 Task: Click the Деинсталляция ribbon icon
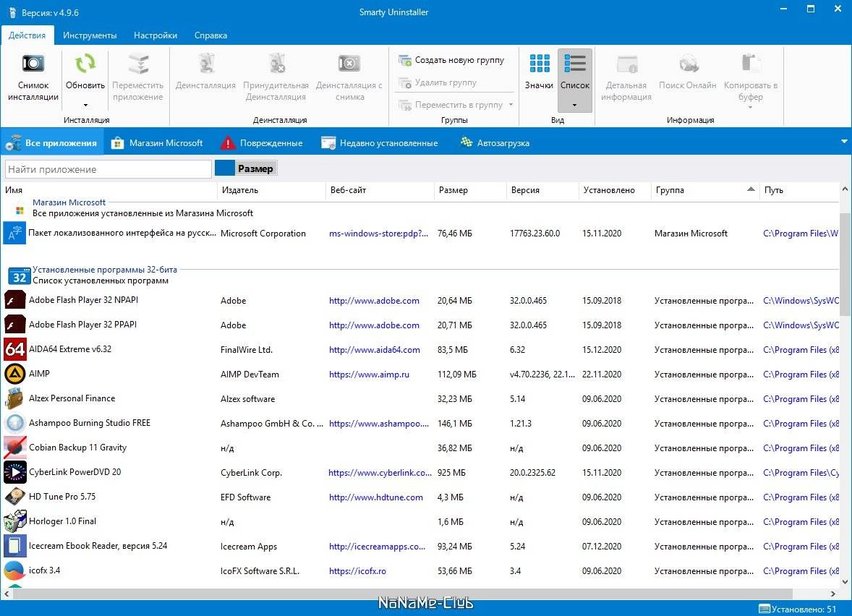click(x=206, y=64)
